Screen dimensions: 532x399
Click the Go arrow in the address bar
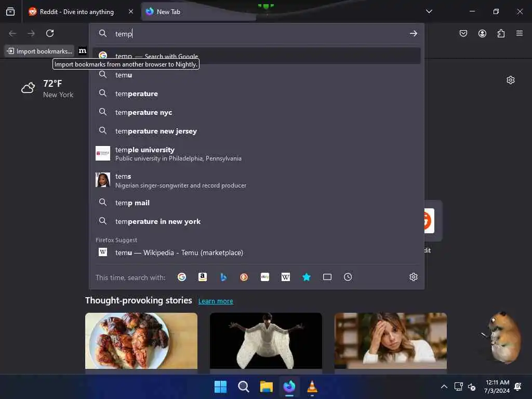pyautogui.click(x=413, y=33)
